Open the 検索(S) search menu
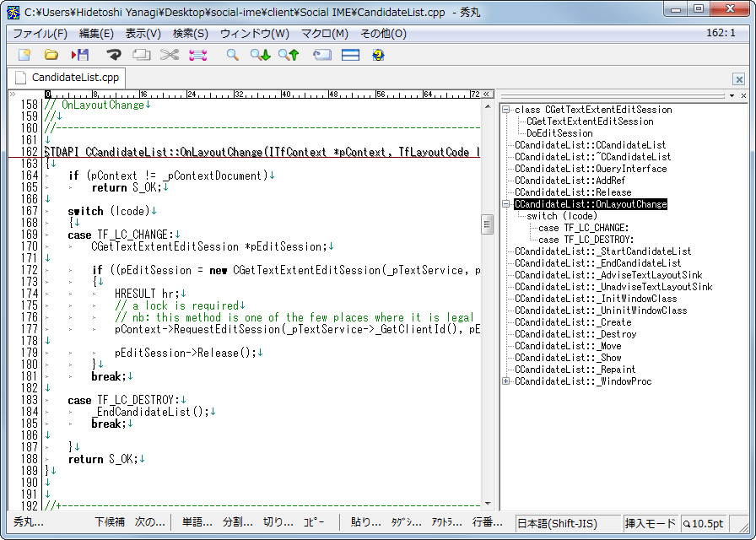The image size is (756, 540). (x=190, y=34)
